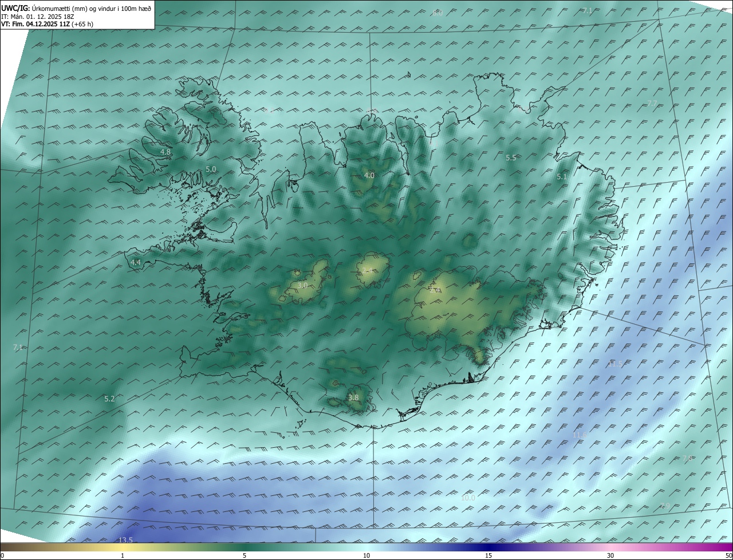Click the 4.0 value in north Iceland

coord(369,176)
